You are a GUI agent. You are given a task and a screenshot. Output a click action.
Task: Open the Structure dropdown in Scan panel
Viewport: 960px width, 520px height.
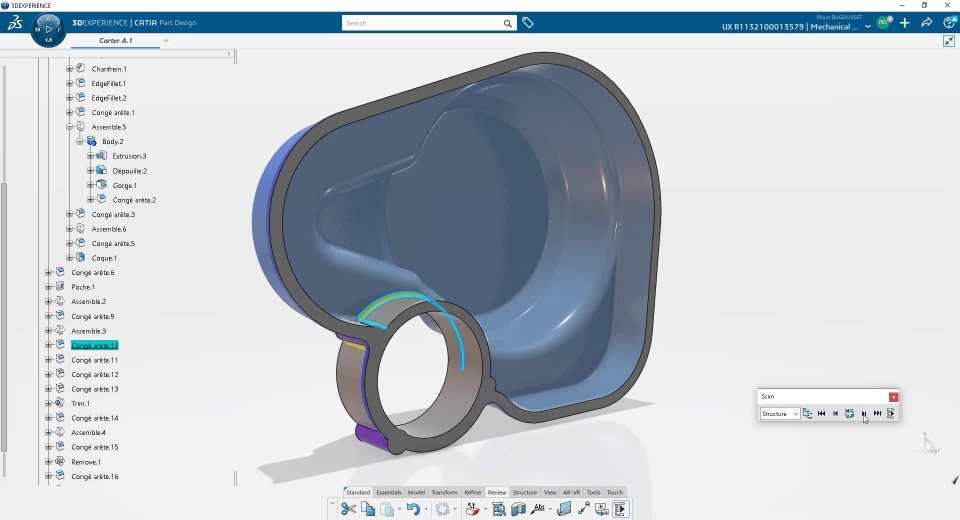[x=779, y=414]
